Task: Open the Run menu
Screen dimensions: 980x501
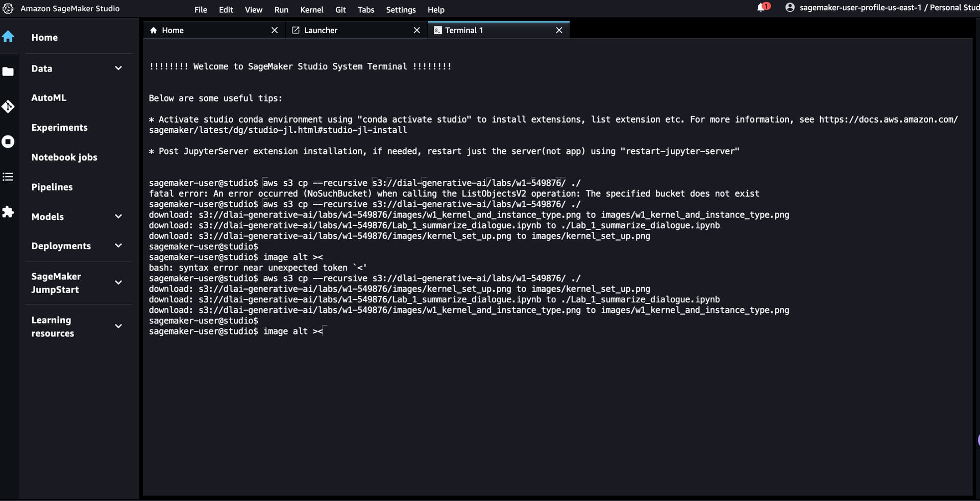Action: click(x=281, y=10)
